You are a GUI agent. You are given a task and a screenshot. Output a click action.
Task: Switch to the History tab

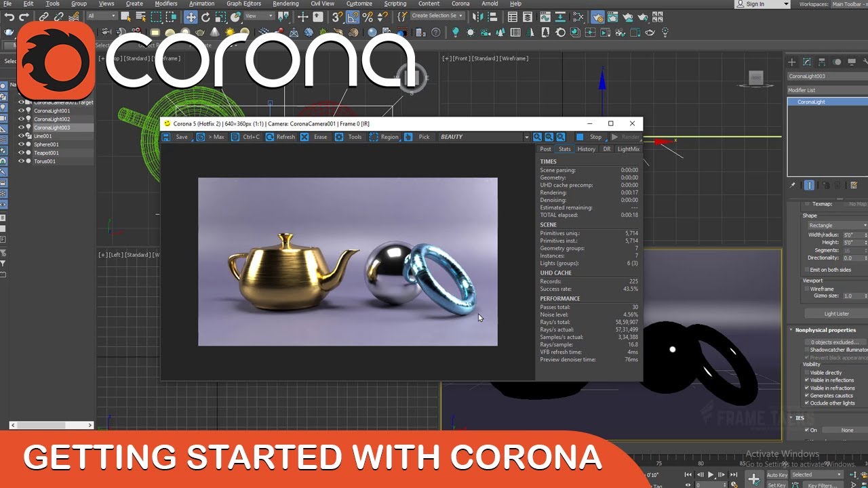pyautogui.click(x=587, y=149)
